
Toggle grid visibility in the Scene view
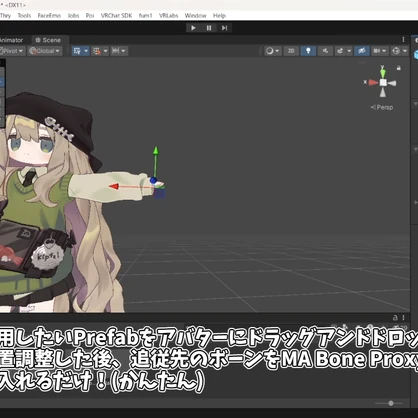click(x=77, y=51)
